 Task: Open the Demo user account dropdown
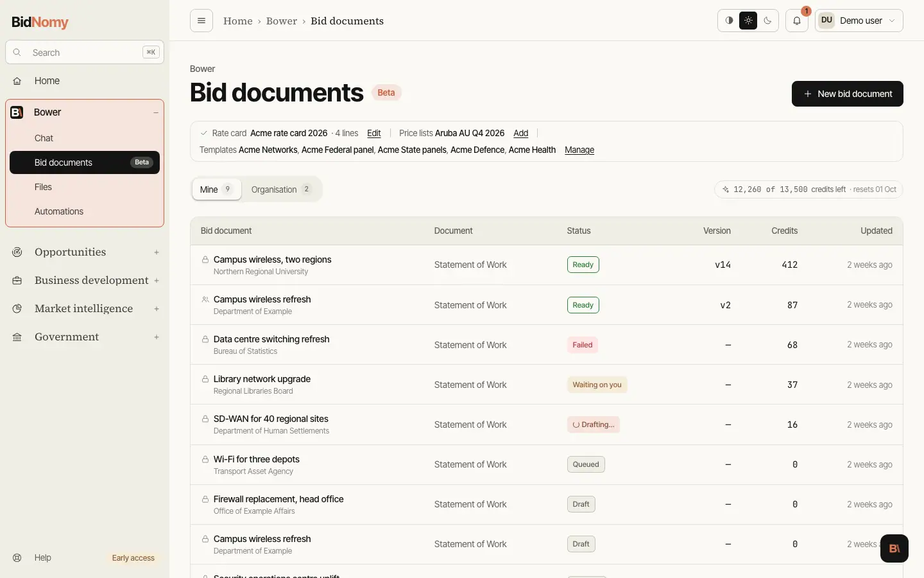859,21
